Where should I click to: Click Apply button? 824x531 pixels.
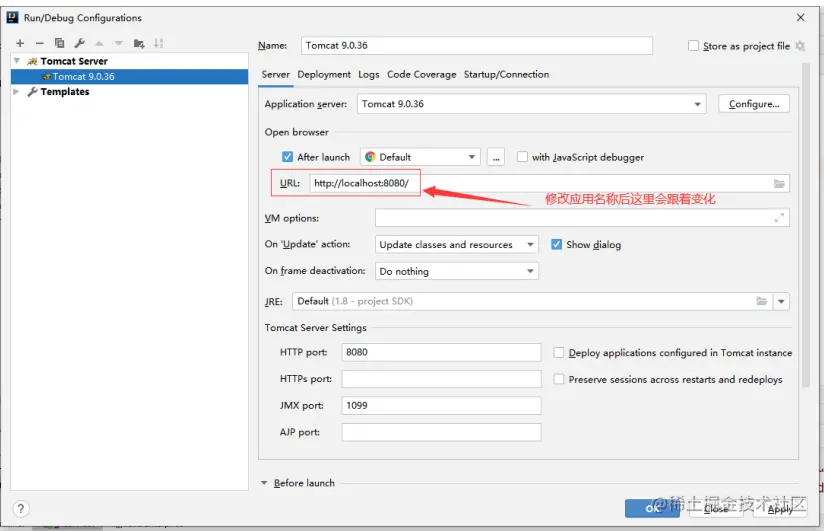tap(780, 508)
